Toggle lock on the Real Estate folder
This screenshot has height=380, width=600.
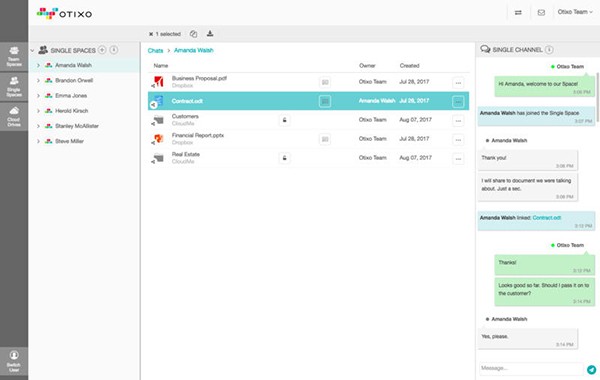284,158
